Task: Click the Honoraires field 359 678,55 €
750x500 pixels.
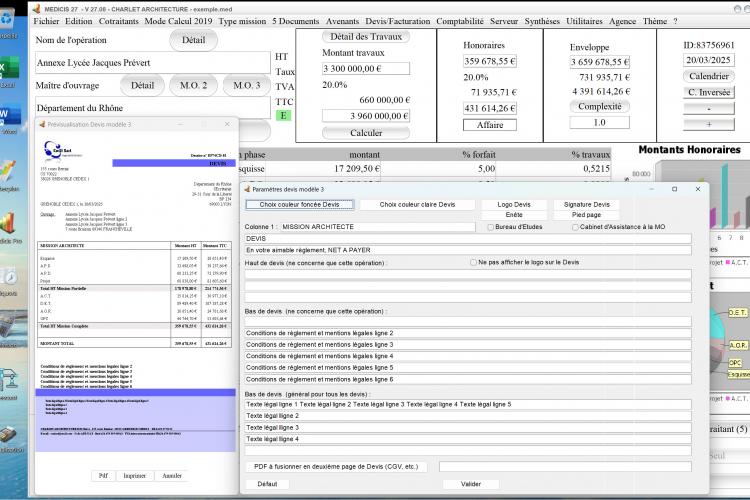Action: (490, 61)
